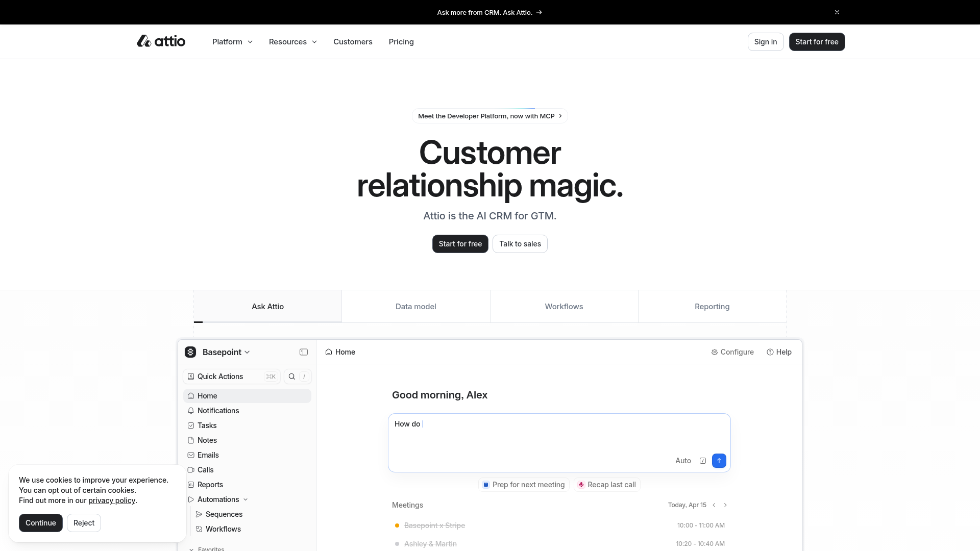Click the slash shortcut icon next to Auto
Screen dimensions: 980x551
[x=703, y=461]
